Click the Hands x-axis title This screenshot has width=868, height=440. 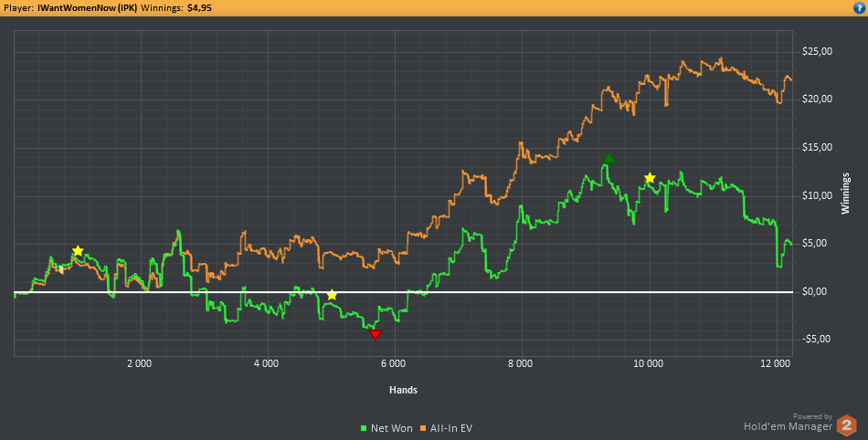point(403,390)
